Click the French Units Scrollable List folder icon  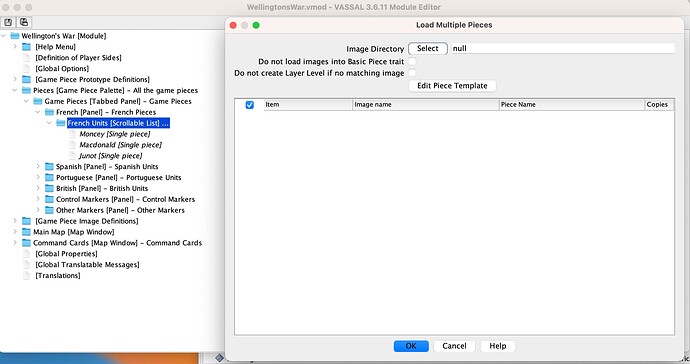pos(61,123)
